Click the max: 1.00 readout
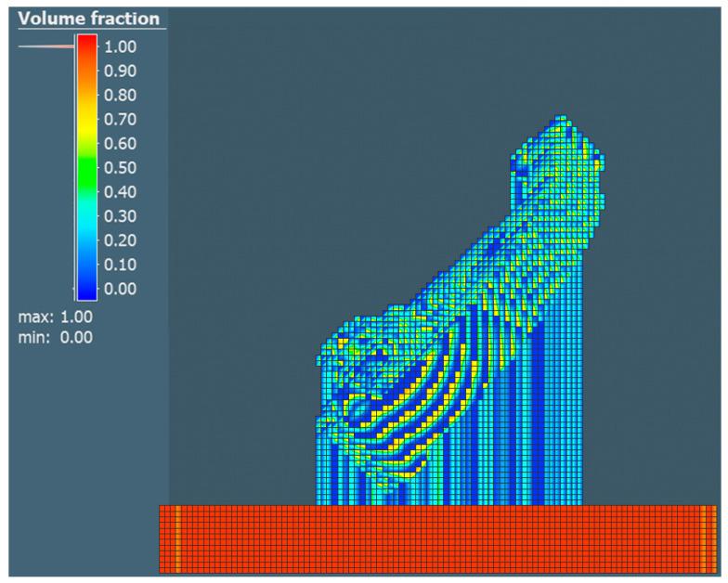728x583 pixels. click(56, 318)
